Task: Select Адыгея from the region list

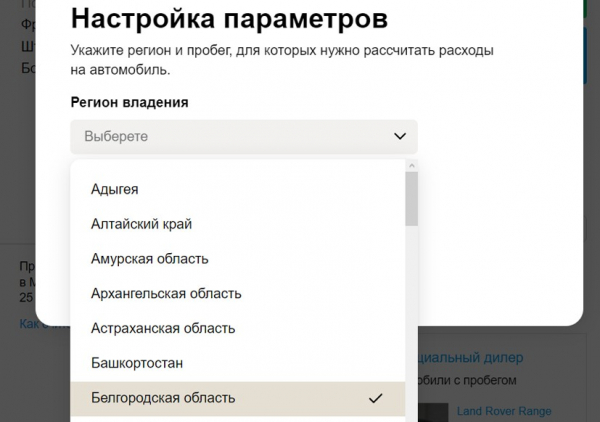Action: coord(115,189)
